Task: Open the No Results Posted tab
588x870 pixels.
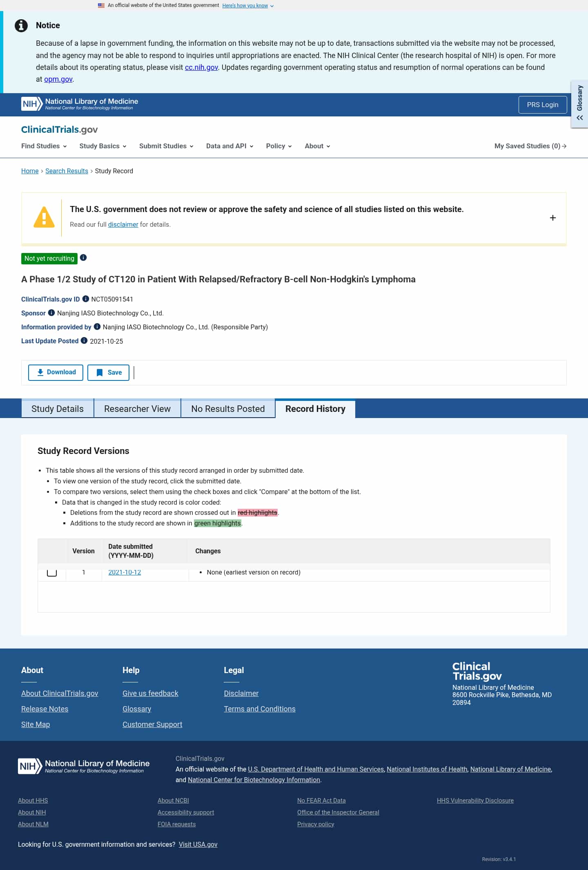Action: (x=228, y=409)
